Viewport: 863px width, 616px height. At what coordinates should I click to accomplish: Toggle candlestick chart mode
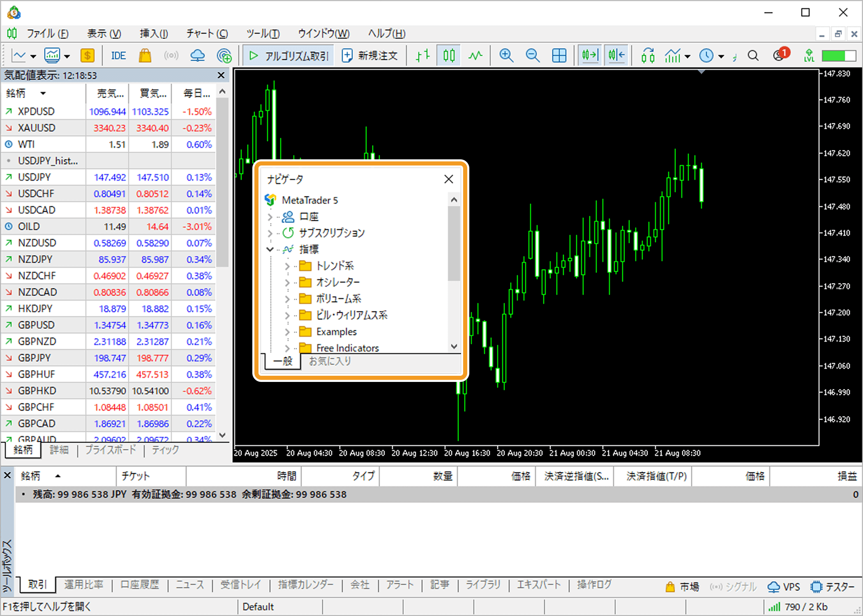tap(449, 55)
